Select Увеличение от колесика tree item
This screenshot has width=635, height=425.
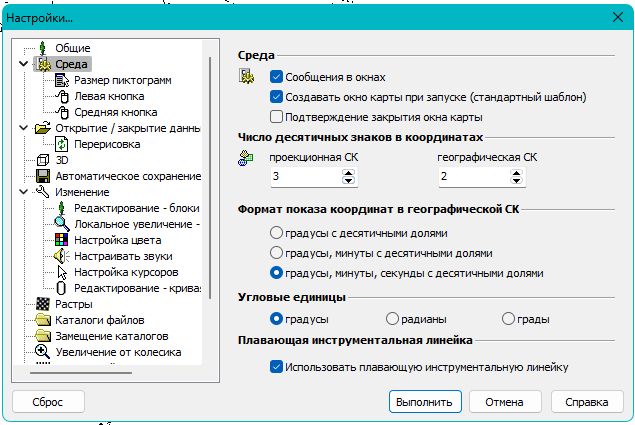pos(118,352)
